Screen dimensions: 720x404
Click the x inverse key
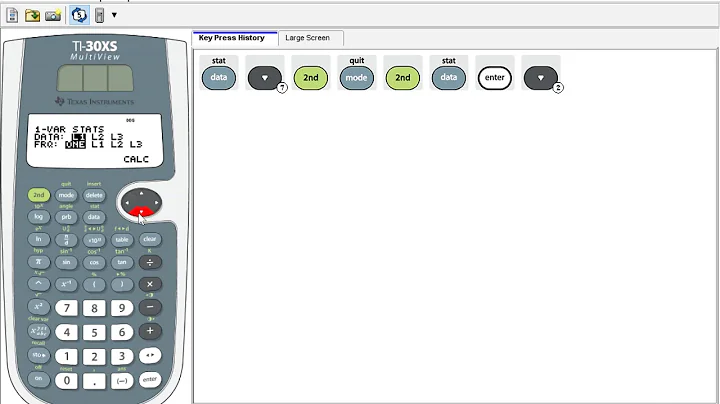(66, 284)
